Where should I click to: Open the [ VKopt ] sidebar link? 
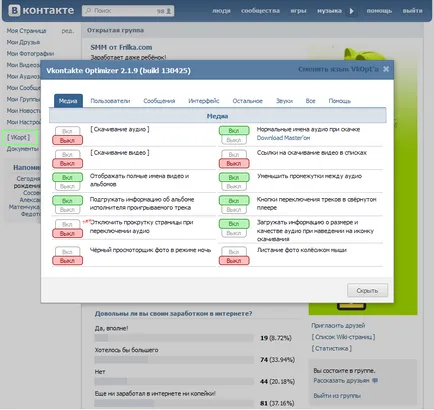coord(19,137)
